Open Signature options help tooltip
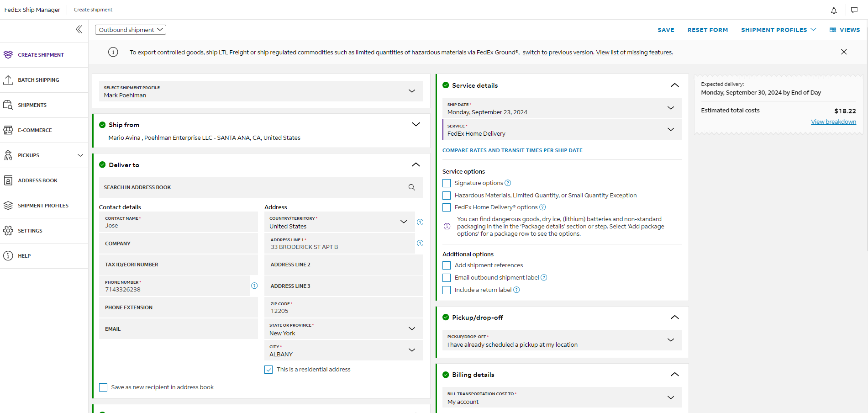 508,183
